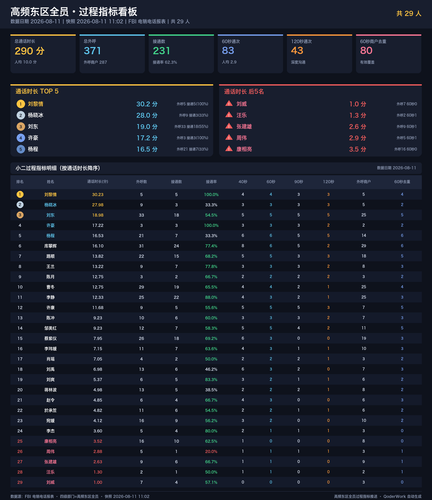Viewport: 432px width, 500px height.
Task: Click the red 2.63 duration cell
Action: 98,462
